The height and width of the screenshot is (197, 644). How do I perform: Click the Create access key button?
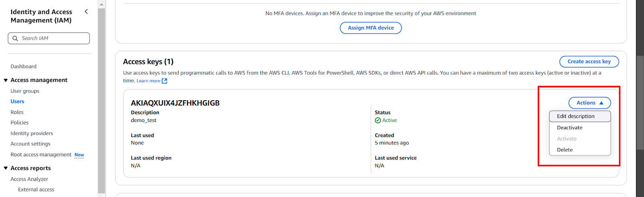coord(589,62)
